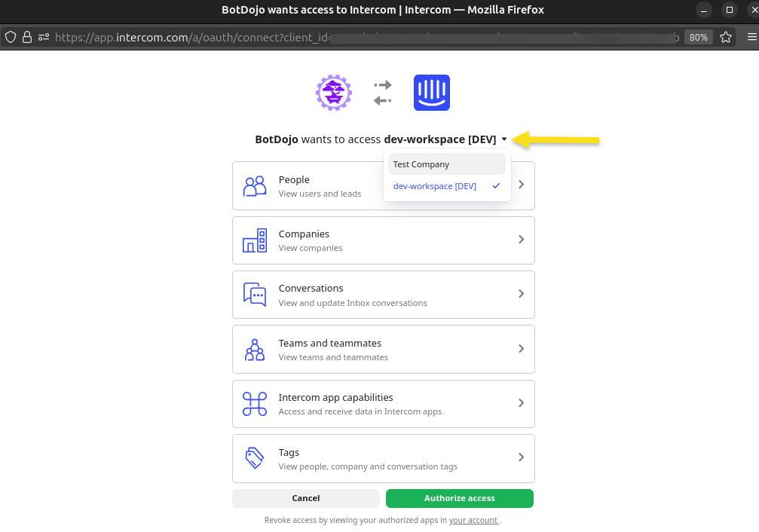Expand the Conversations permission chevron

522,294
